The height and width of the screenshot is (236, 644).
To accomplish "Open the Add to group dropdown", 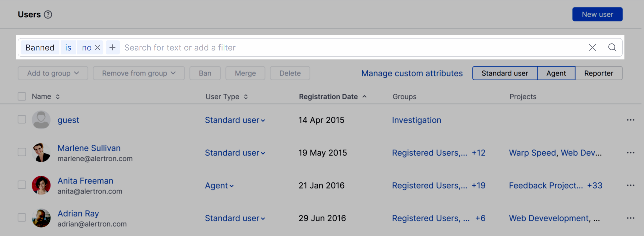I will (53, 73).
